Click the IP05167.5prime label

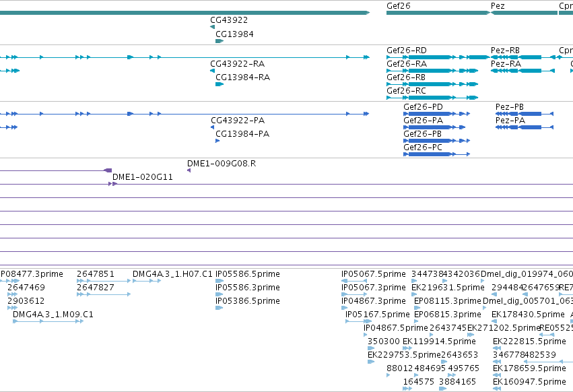[378, 315]
